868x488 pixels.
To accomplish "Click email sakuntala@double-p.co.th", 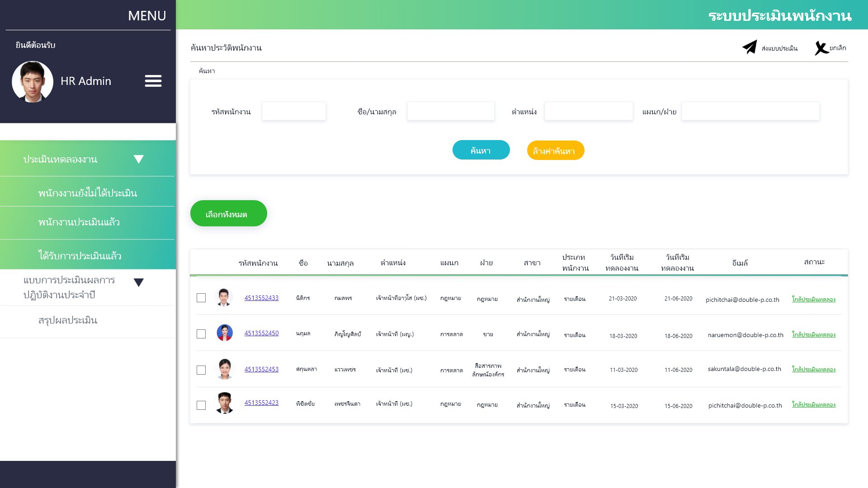I will (745, 369).
